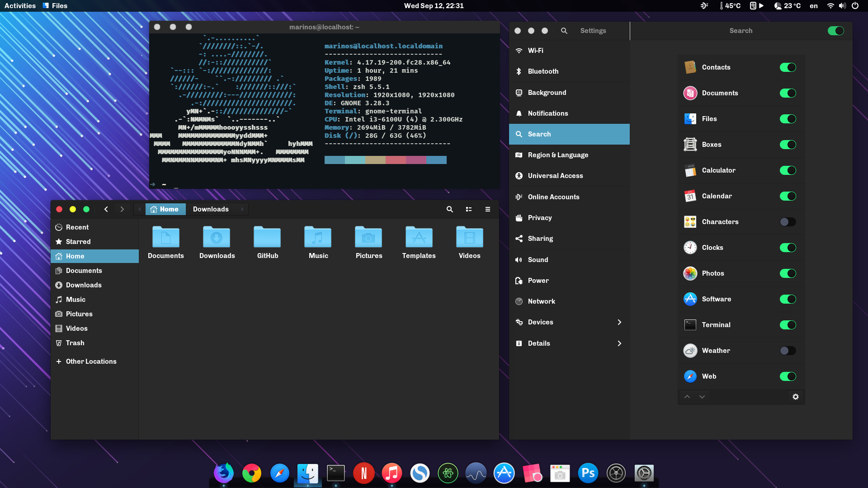
Task: Open Screenshot camera app in dock
Action: pyautogui.click(x=560, y=473)
